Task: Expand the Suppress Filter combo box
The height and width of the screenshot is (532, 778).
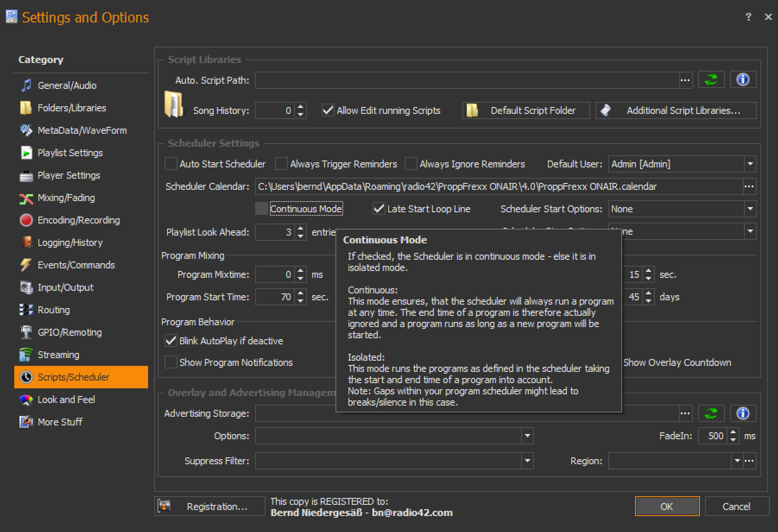Action: 527,461
